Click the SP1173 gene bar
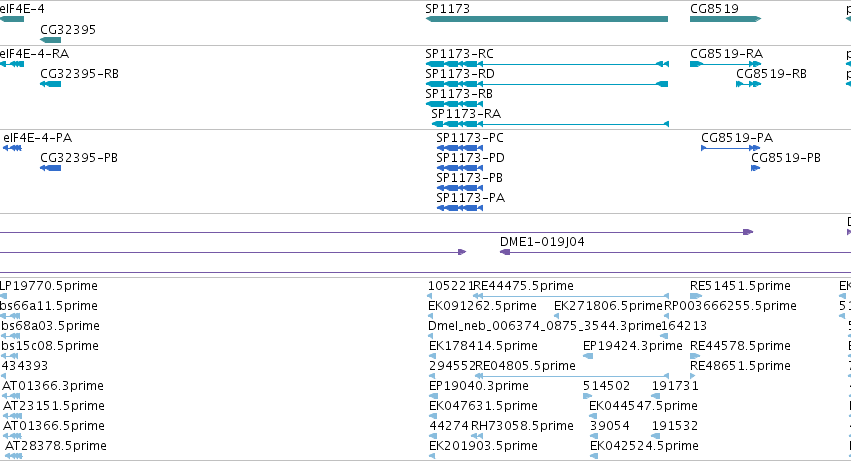The height and width of the screenshot is (461, 851). tap(547, 19)
